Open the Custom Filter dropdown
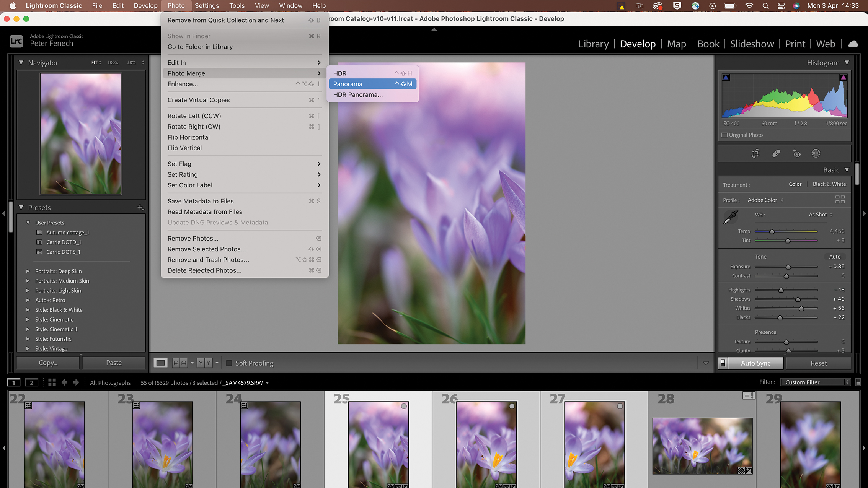This screenshot has height=488, width=868. 815,382
